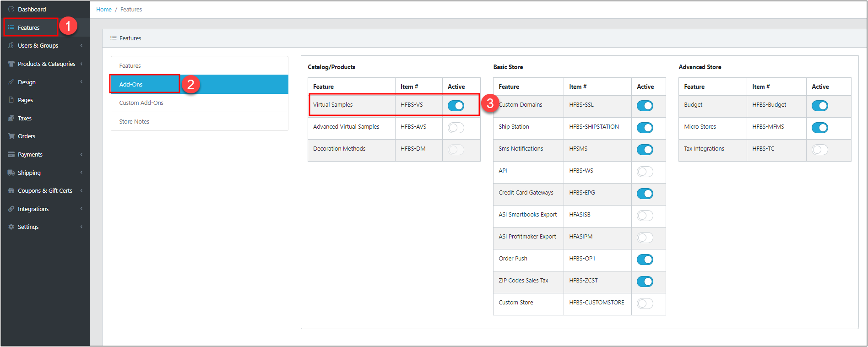868x347 pixels.
Task: Enable the Advanced Virtual Samples switch
Action: [x=456, y=128]
